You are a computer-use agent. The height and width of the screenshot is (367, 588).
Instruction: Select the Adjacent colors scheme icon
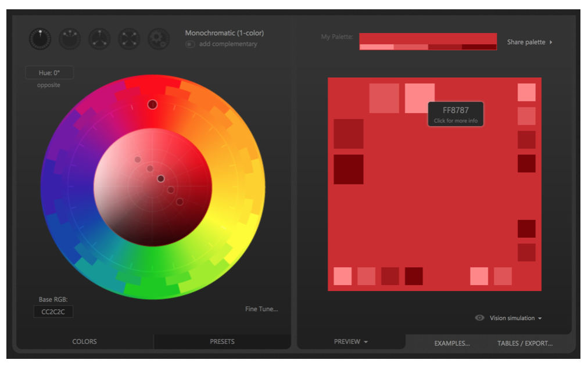(x=69, y=38)
